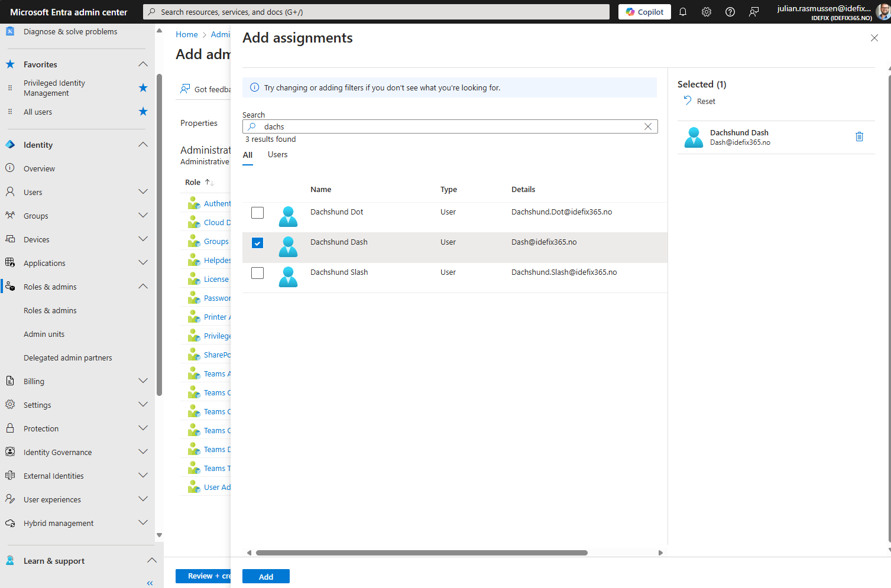
Task: Click the Diagnose & solve problems icon
Action: tap(9, 31)
